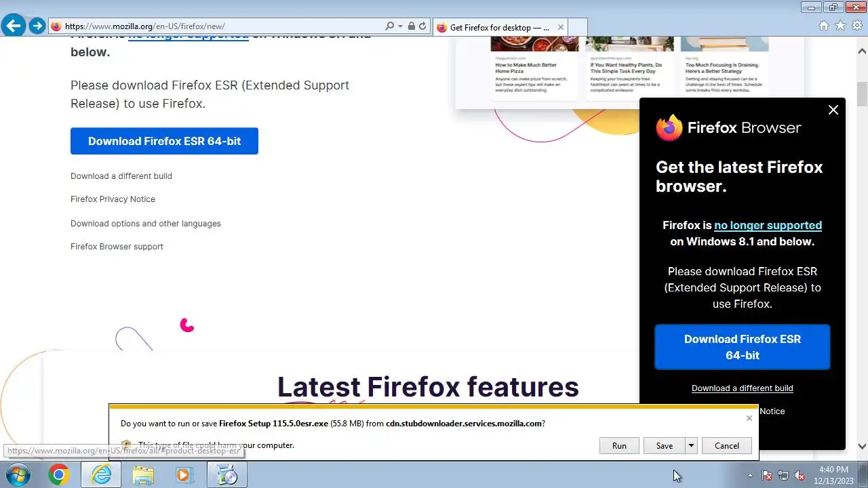Click popup 'Download Firefox ESR 64-bit' button
The image size is (868, 488).
tap(743, 347)
